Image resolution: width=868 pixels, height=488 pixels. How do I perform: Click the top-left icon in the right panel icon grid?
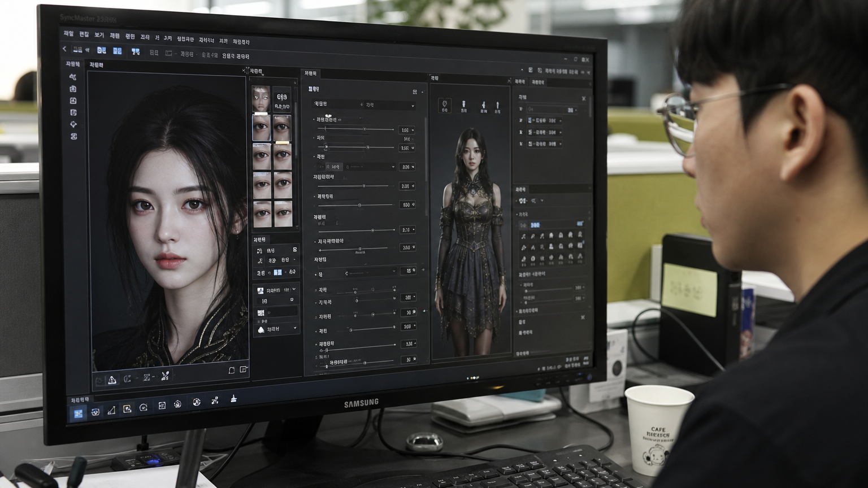524,236
